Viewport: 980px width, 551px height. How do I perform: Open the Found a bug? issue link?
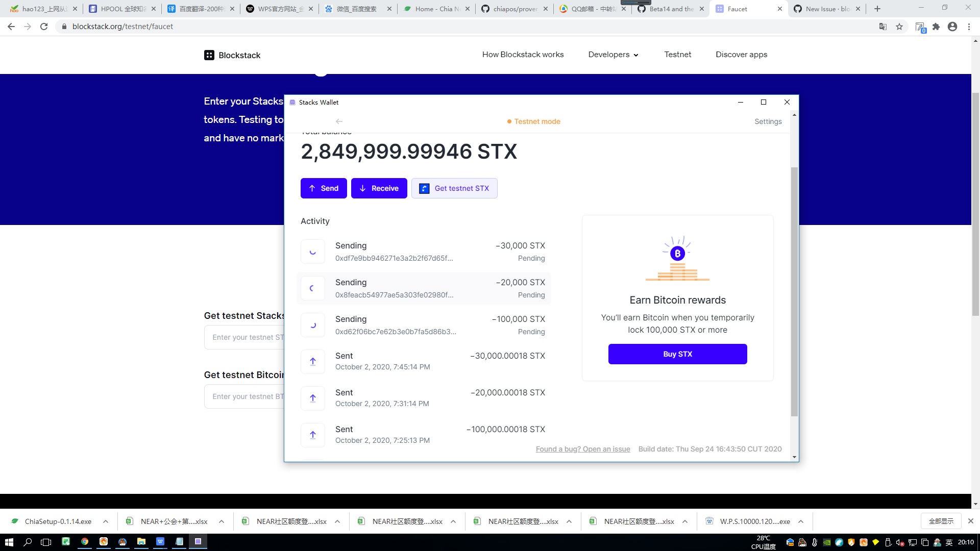tap(582, 449)
